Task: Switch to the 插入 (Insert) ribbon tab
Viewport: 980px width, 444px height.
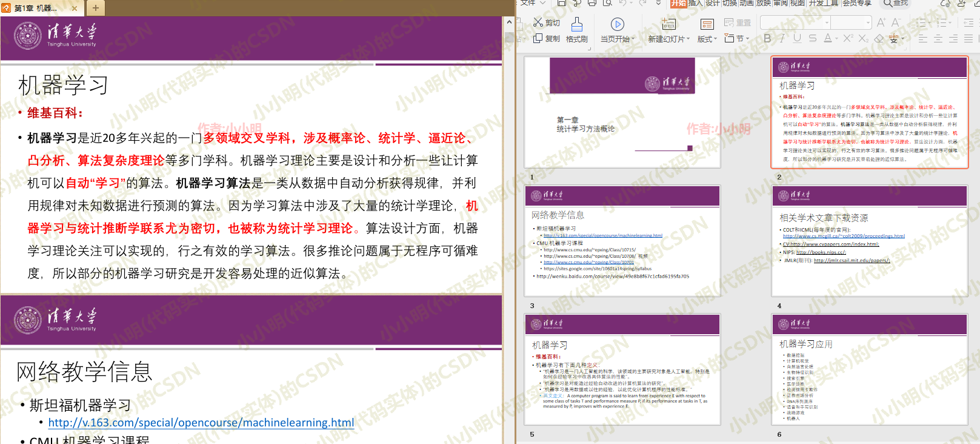Action: pos(695,3)
